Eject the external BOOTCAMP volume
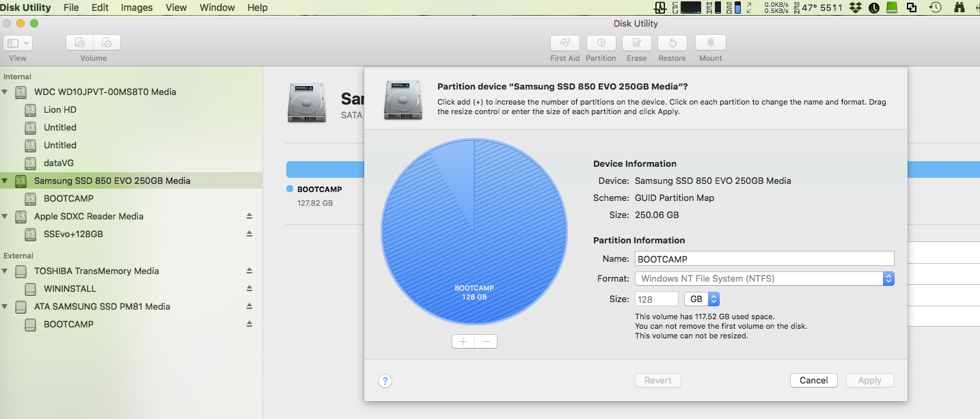The height and width of the screenshot is (419, 980). pos(249,324)
